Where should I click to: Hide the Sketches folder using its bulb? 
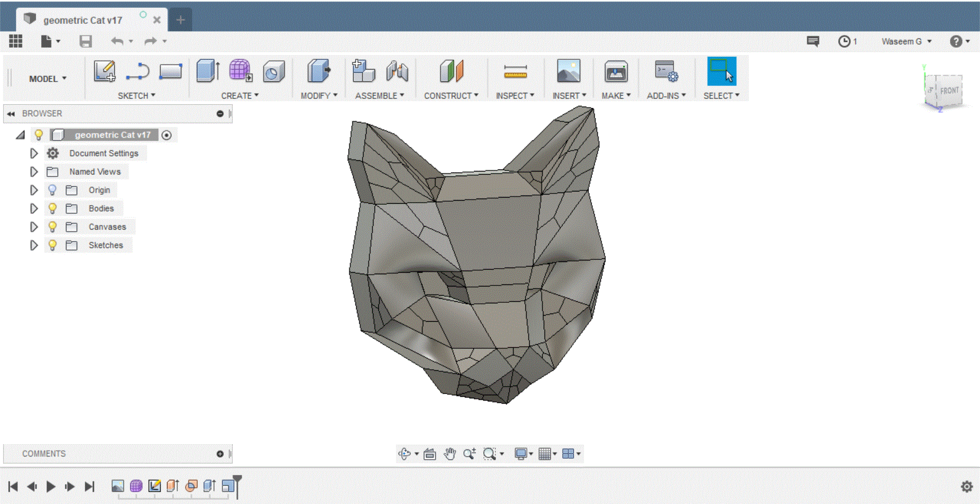point(52,245)
